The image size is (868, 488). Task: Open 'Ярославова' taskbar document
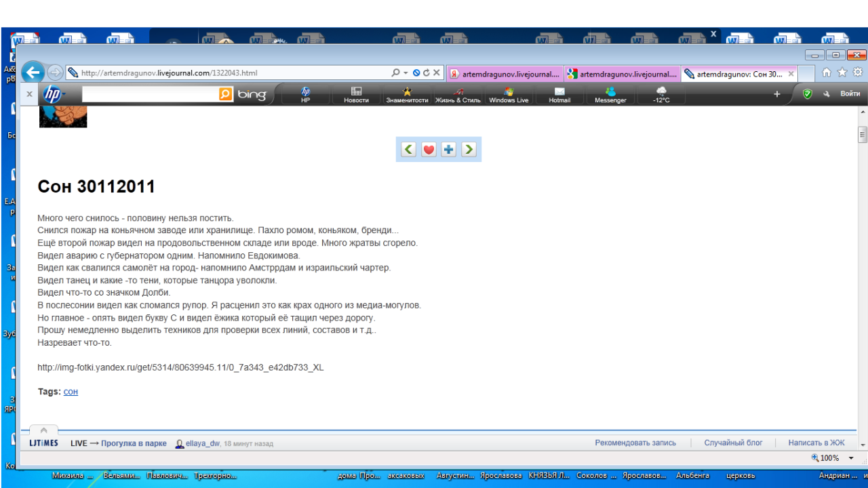tap(501, 476)
